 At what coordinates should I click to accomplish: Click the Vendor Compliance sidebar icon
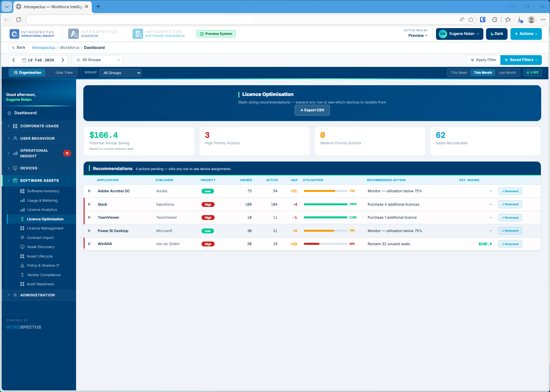click(x=22, y=274)
